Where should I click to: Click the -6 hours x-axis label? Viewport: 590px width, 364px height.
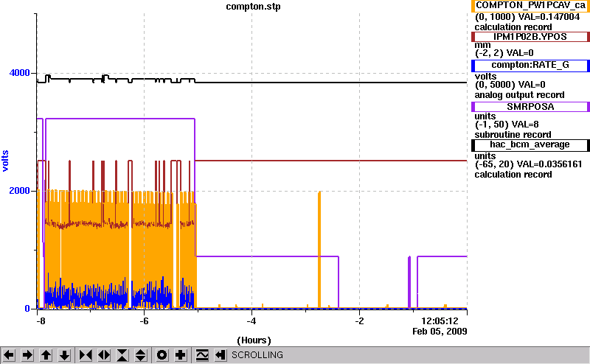click(x=144, y=321)
